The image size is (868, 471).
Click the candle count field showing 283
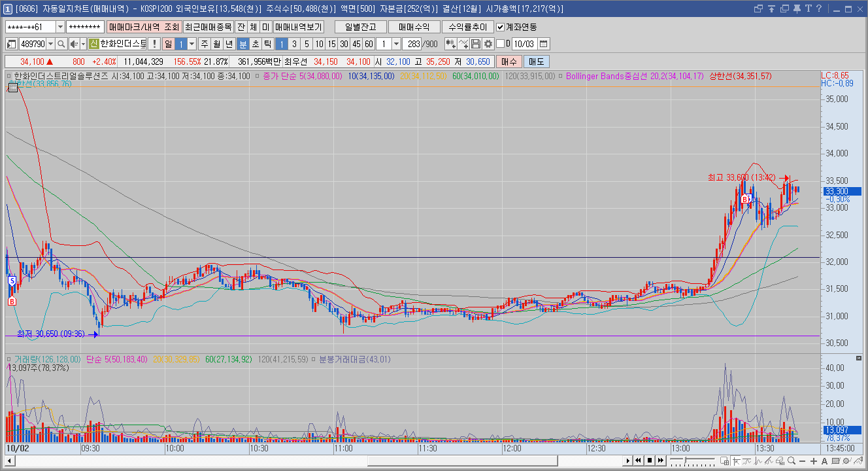point(412,44)
